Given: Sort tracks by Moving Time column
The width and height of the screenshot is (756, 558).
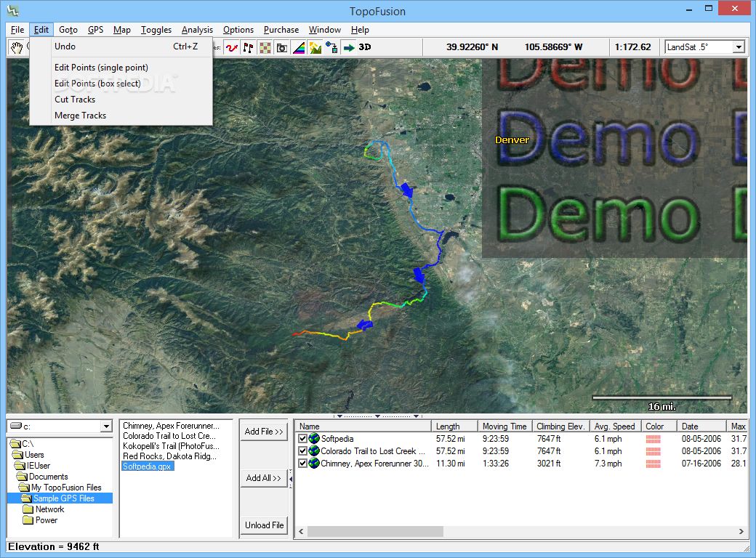Looking at the screenshot, I should [x=504, y=426].
